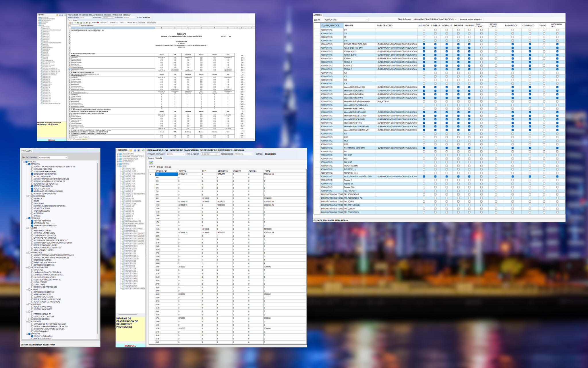Check USUARIOS checkbox under Administracion
588x368 pixels.
[32, 199]
